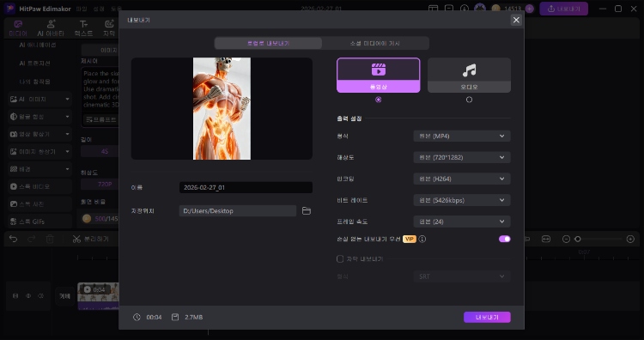Open the Media tab in the top toolbar
The height and width of the screenshot is (340, 644).
tap(18, 28)
